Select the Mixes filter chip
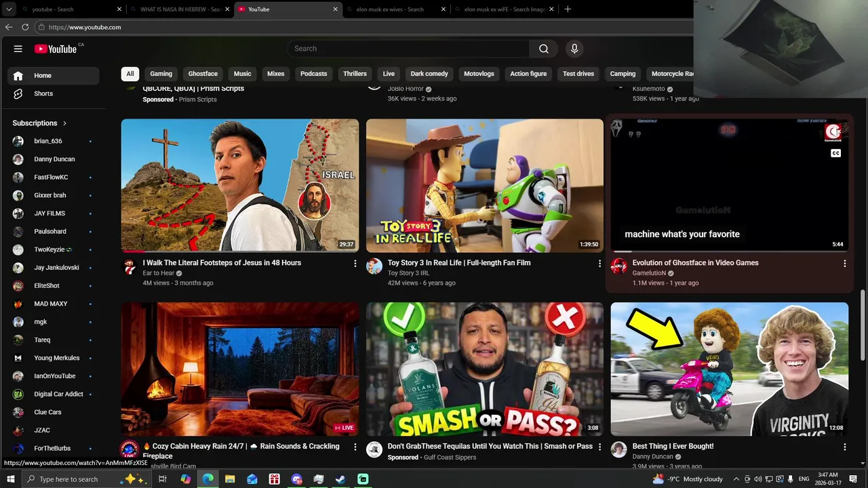The width and height of the screenshot is (868, 488). (275, 74)
